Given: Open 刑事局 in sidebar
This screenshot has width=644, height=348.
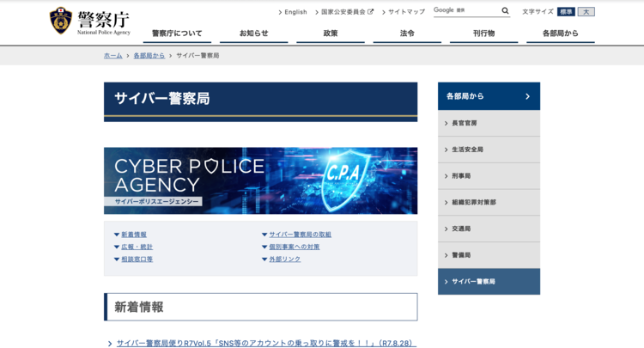Looking at the screenshot, I should (x=489, y=176).
